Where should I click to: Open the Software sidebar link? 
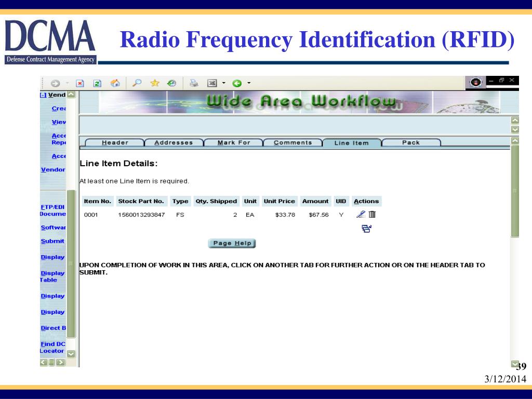coord(54,228)
